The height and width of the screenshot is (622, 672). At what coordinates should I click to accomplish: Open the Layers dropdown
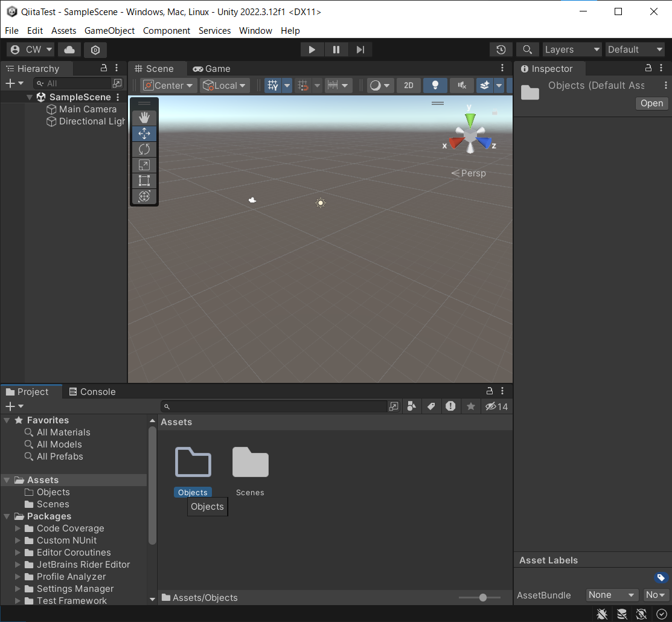point(572,50)
